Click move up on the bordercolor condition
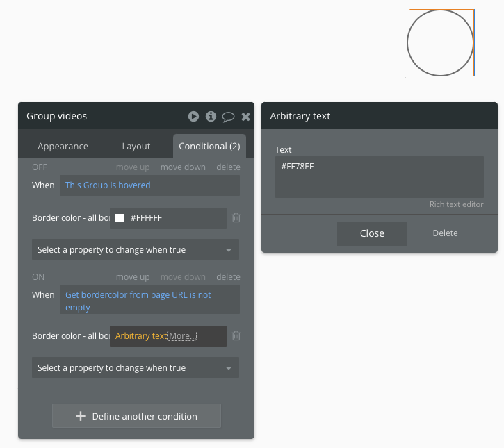Viewport: 504px width, 448px height. (x=133, y=277)
